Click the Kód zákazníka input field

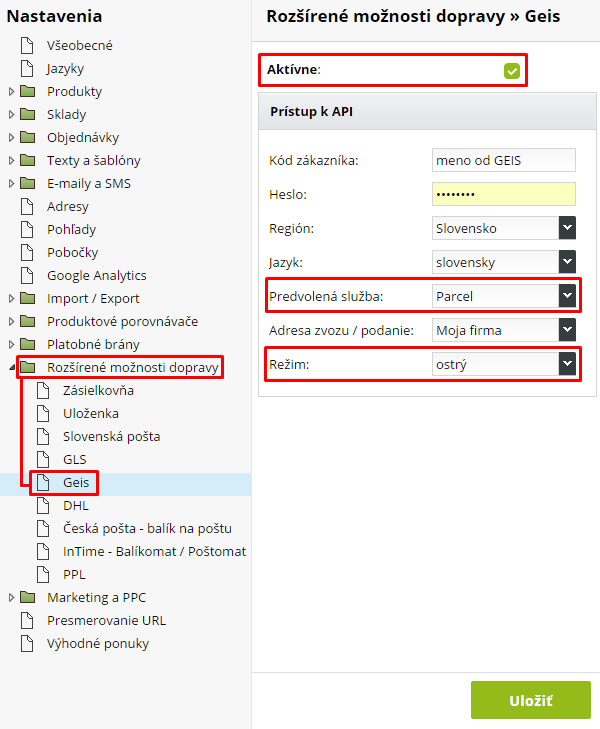pyautogui.click(x=503, y=160)
